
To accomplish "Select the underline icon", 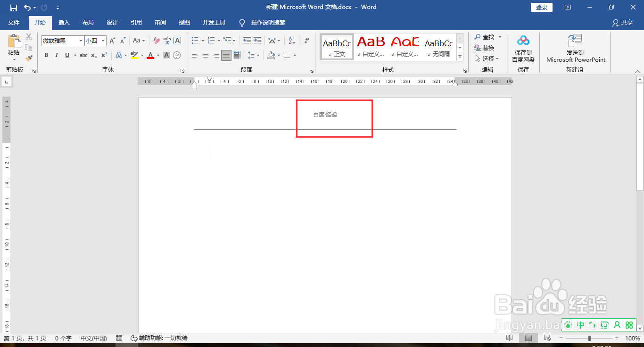I will click(x=66, y=55).
